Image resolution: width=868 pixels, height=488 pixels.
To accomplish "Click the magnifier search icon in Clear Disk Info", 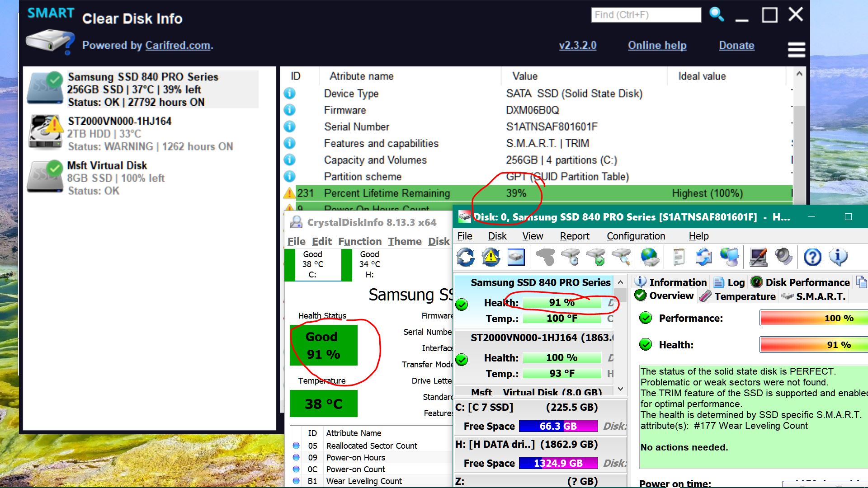I will click(x=717, y=14).
